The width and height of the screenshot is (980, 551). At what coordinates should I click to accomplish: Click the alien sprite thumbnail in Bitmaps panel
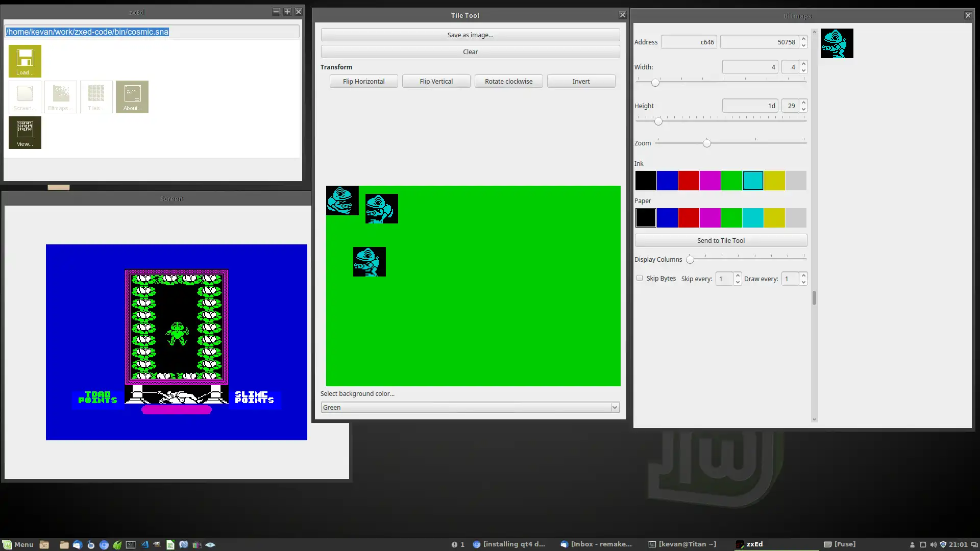pyautogui.click(x=837, y=43)
